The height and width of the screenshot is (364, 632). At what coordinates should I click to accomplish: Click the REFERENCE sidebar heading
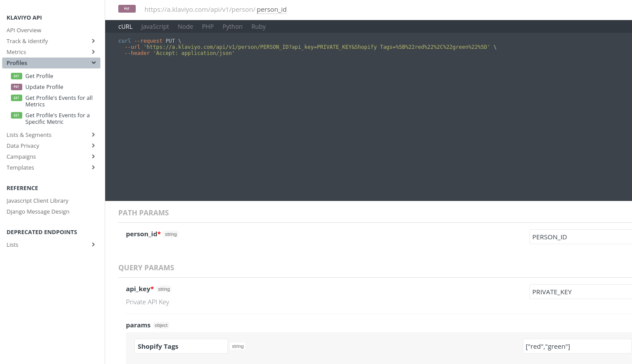coord(22,188)
